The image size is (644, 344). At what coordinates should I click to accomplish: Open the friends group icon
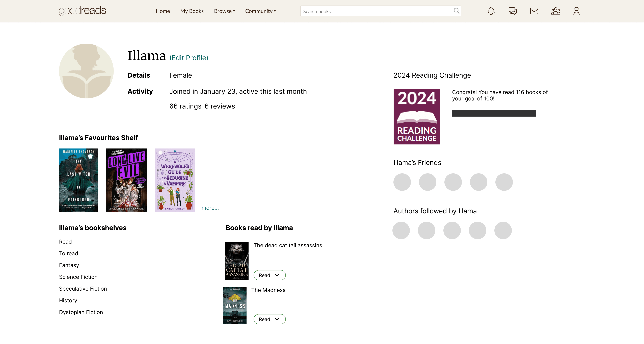(555, 11)
